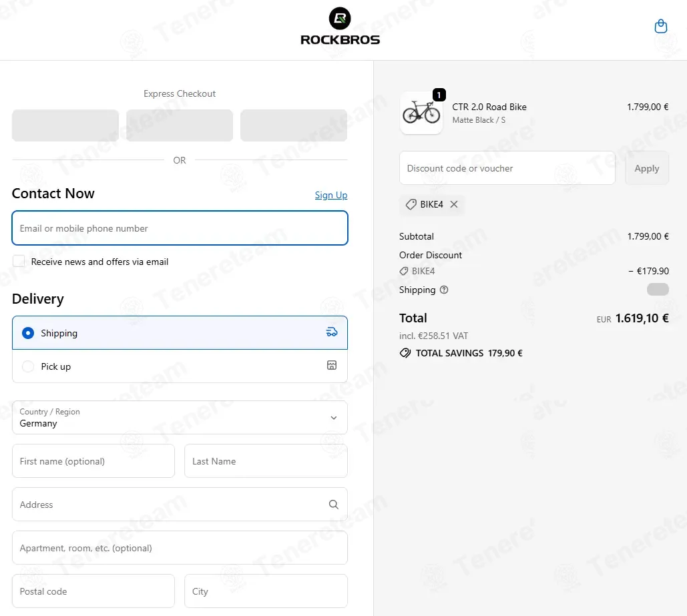Click the Apply discount button
Viewport: 687px width, 616px height.
(647, 168)
